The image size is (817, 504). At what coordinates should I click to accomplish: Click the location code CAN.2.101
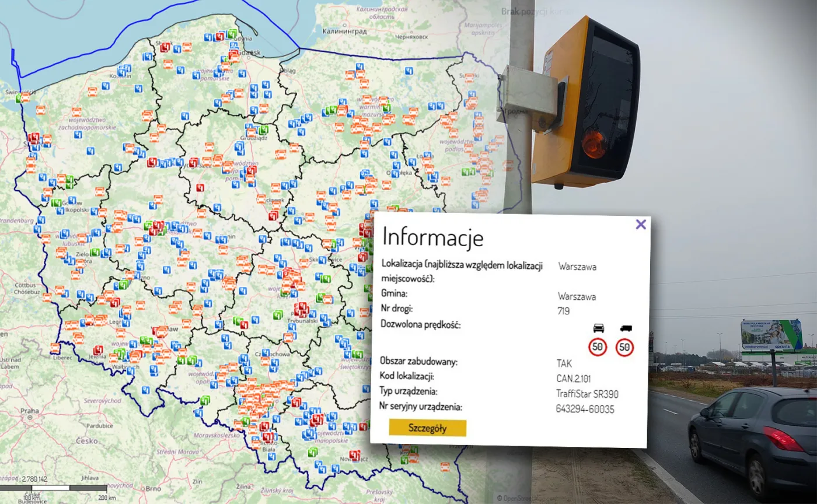(574, 378)
